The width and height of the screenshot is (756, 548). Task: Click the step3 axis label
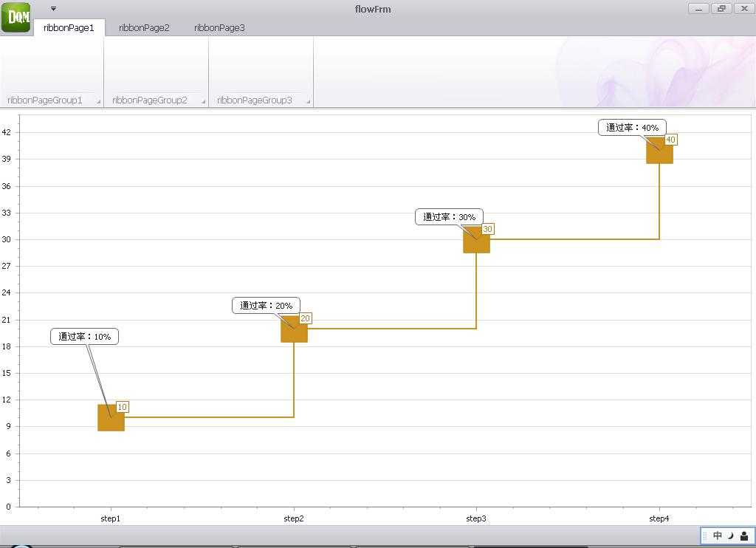pos(476,518)
